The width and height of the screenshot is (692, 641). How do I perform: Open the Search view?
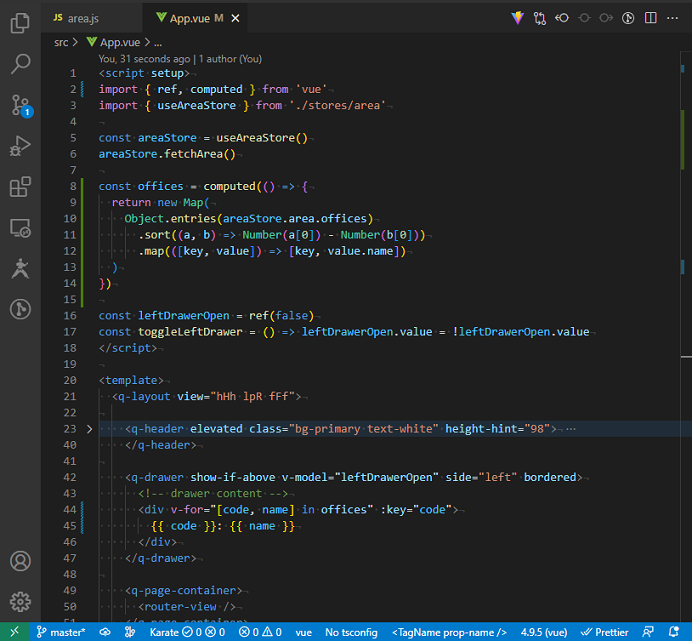click(20, 64)
